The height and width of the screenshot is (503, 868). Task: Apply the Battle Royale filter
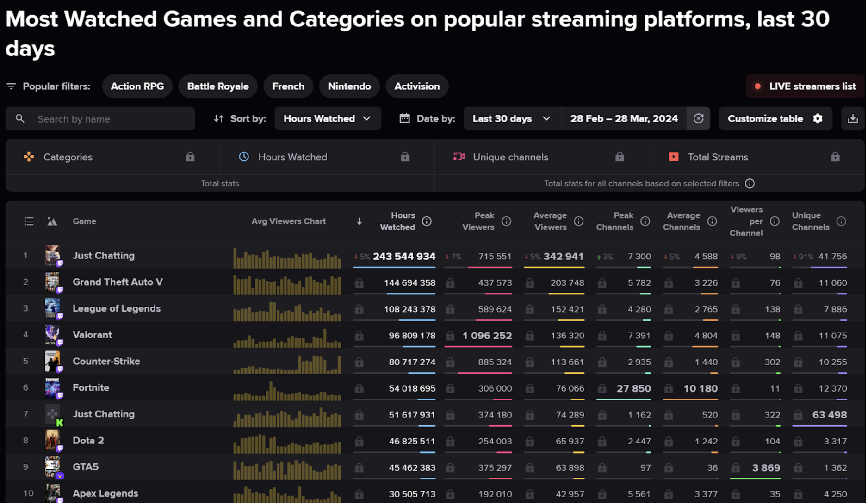pyautogui.click(x=217, y=86)
